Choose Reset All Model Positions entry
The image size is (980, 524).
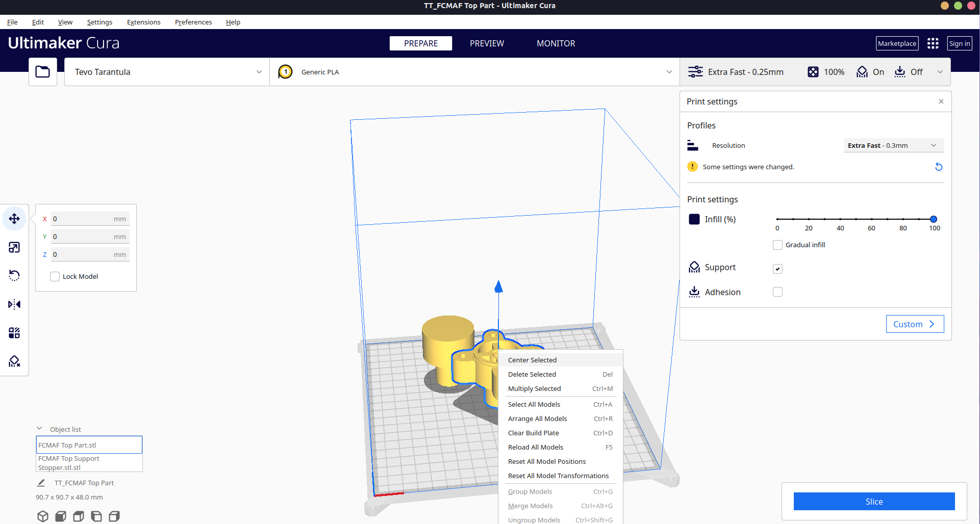(561, 461)
